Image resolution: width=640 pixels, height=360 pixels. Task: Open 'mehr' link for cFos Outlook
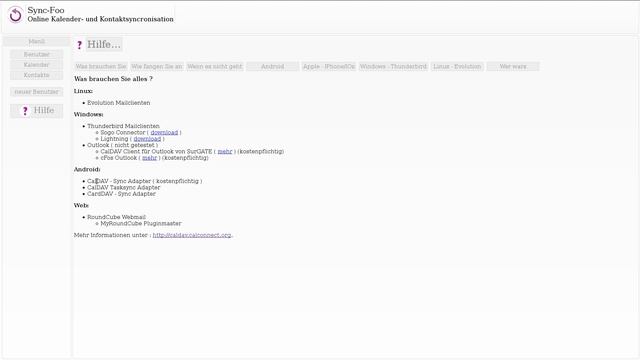click(149, 158)
